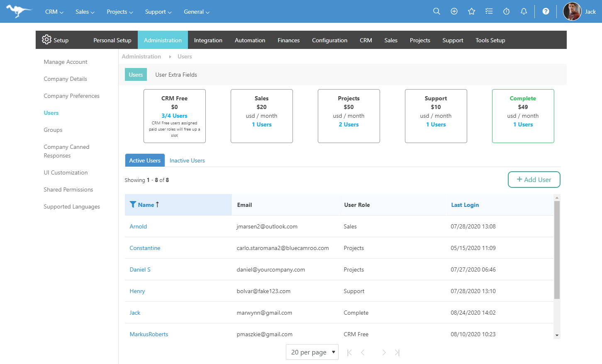Open user Constantine's profile link

pos(145,248)
